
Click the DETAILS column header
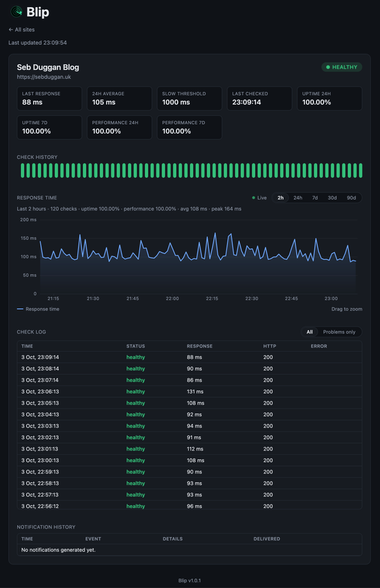coord(172,539)
